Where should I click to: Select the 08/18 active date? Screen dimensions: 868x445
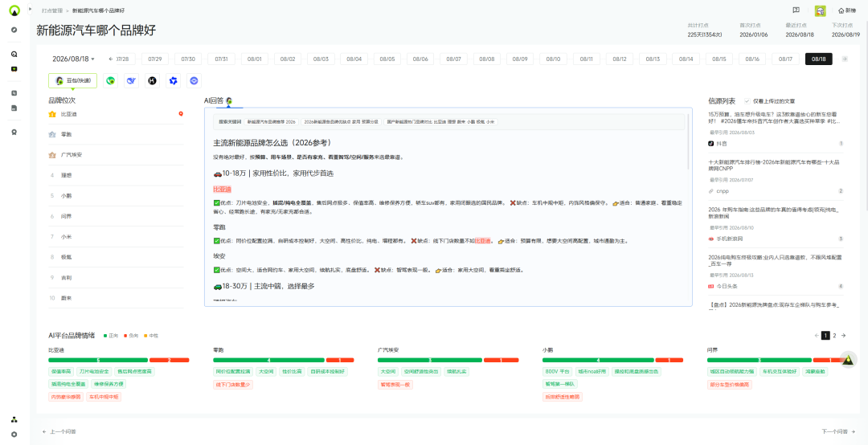(819, 59)
